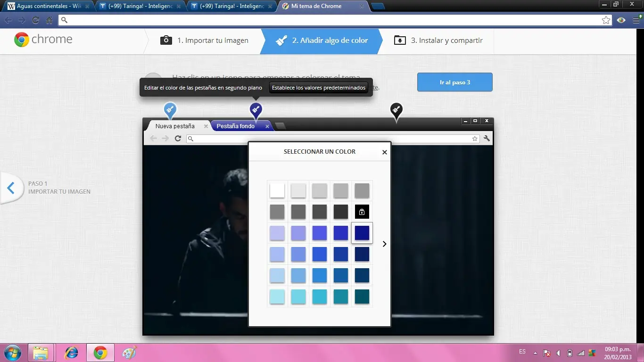Viewport: 644px width, 362px height.
Task: Select the Mi tema de Chrome browser tab
Action: (323, 6)
